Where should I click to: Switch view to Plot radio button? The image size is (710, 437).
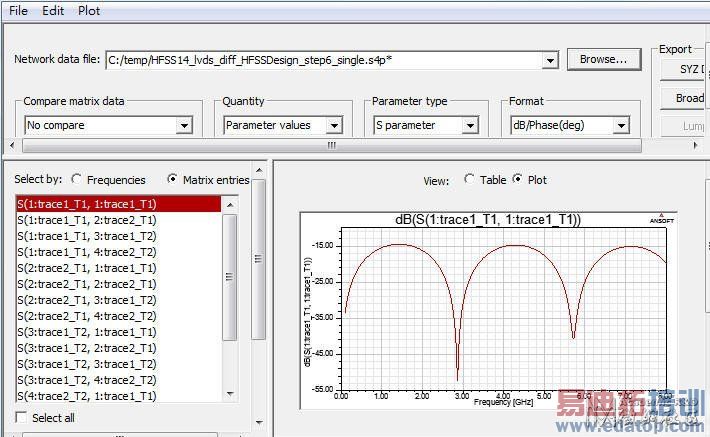click(518, 179)
